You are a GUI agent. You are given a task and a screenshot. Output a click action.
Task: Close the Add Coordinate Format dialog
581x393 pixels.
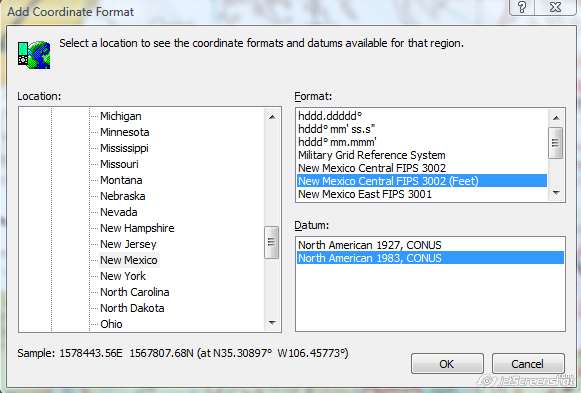[555, 7]
